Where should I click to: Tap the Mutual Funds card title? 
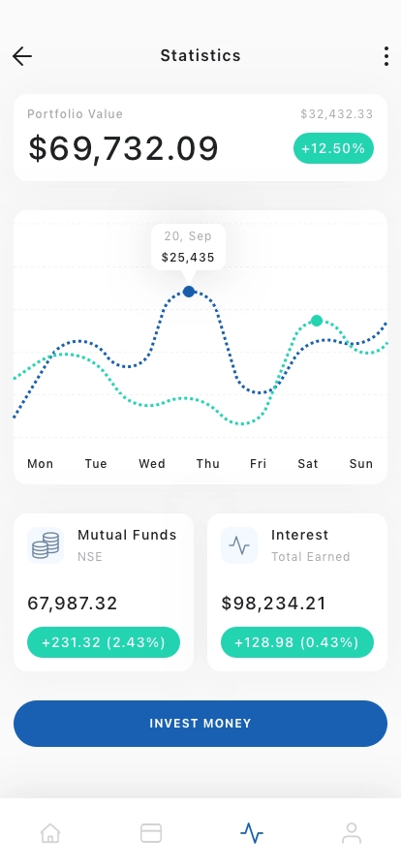(x=128, y=536)
